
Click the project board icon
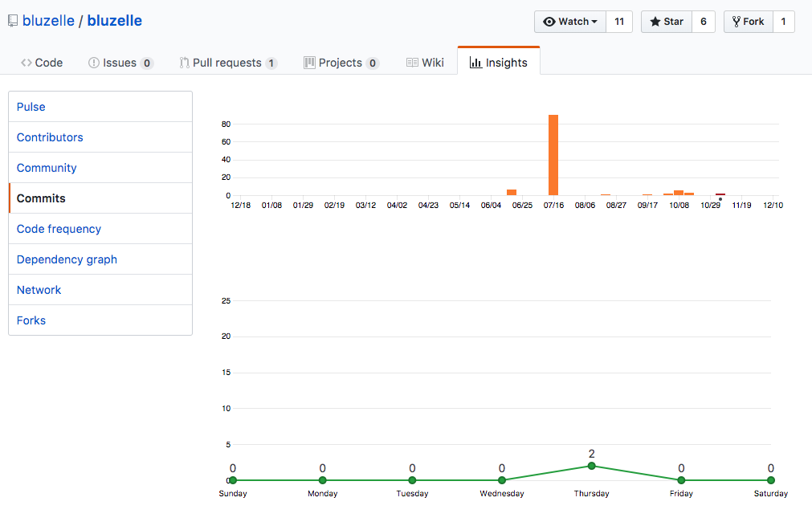309,63
